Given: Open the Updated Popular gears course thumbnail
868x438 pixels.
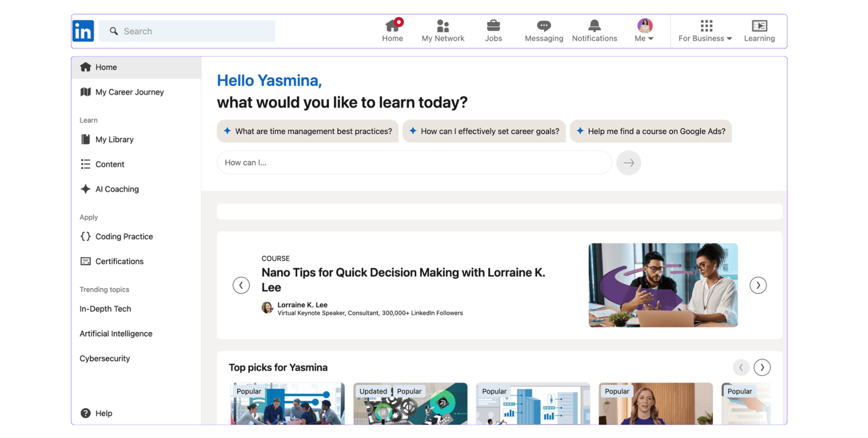Looking at the screenshot, I should [x=410, y=403].
